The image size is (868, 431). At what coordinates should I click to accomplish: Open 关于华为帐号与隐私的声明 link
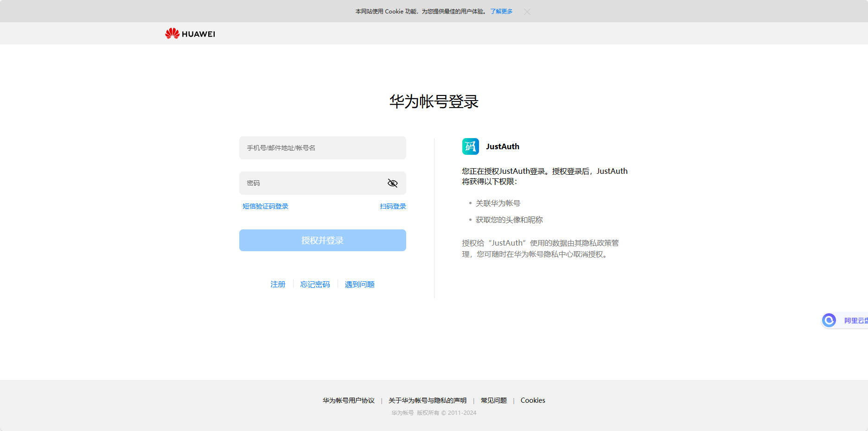pos(428,400)
